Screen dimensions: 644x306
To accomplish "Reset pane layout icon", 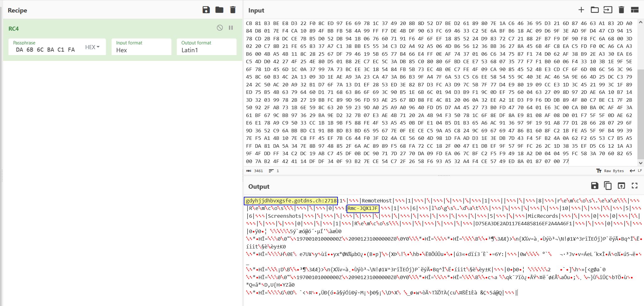I will pos(635,10).
